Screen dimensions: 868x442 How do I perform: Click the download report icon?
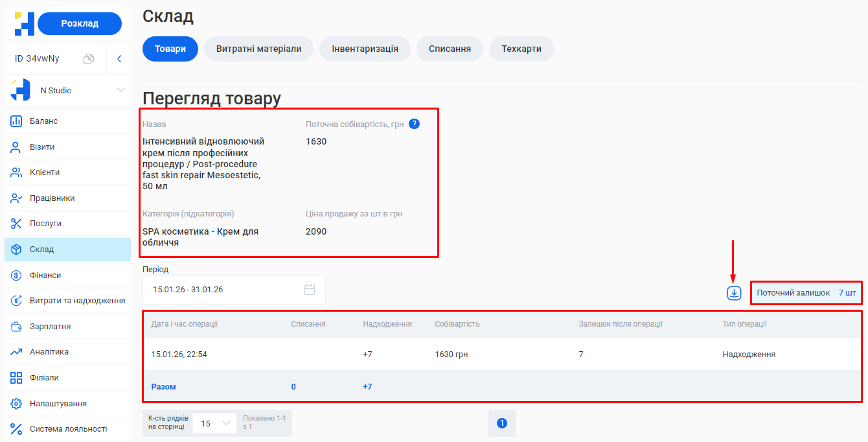pyautogui.click(x=733, y=293)
